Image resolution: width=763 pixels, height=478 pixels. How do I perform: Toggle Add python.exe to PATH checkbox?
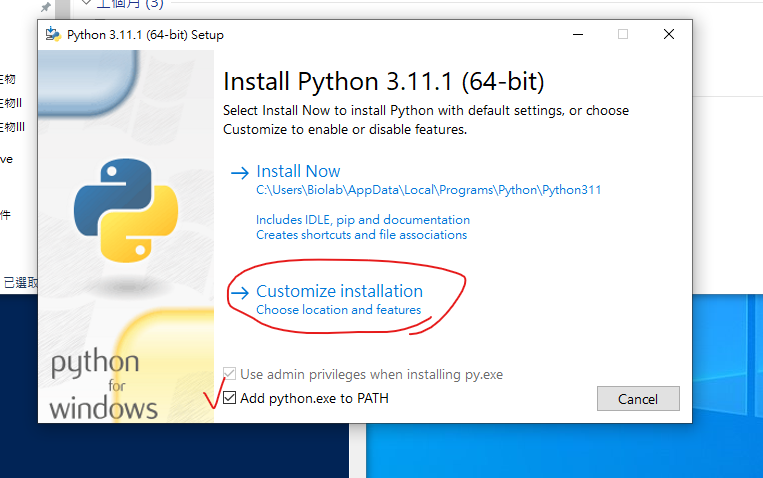[x=230, y=398]
